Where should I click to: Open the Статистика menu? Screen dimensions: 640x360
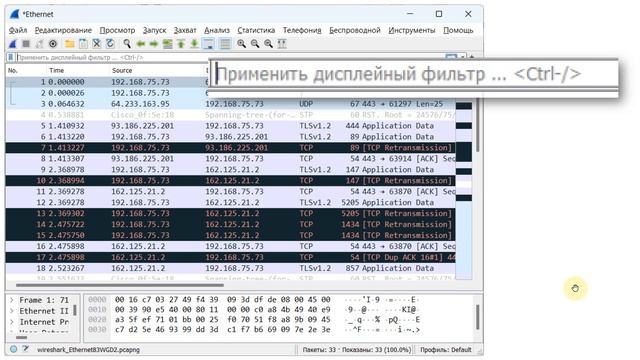[256, 30]
